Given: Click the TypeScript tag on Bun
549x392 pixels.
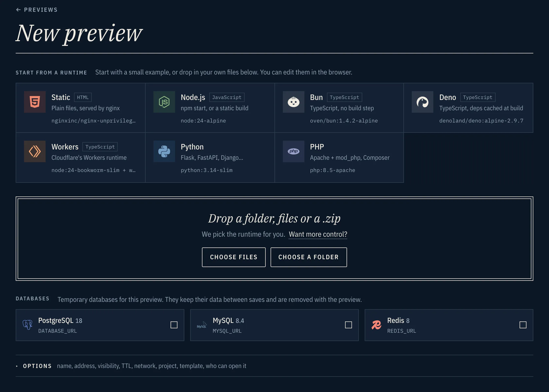Looking at the screenshot, I should (344, 97).
